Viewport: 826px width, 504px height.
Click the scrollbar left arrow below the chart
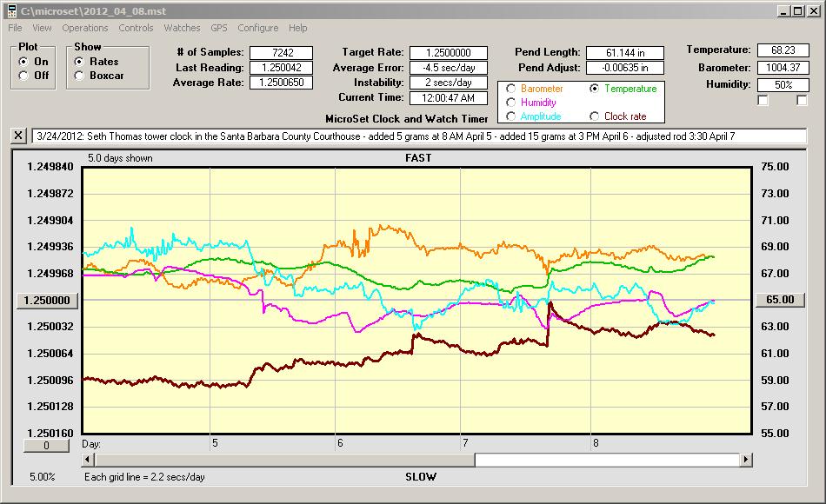tap(88, 459)
